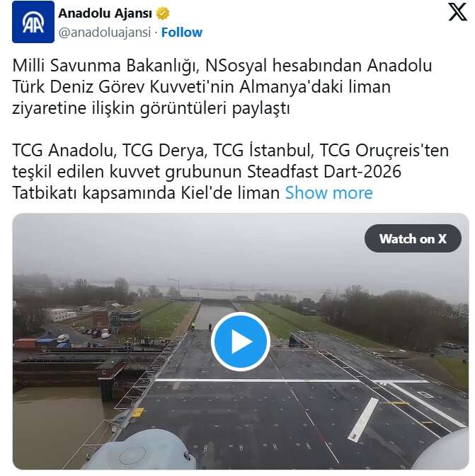Click the Watch on X button

coord(413,238)
